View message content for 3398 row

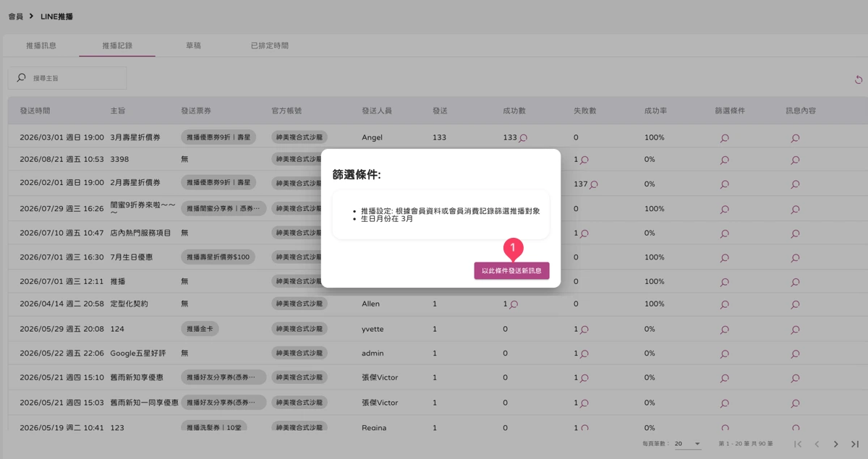pyautogui.click(x=795, y=160)
